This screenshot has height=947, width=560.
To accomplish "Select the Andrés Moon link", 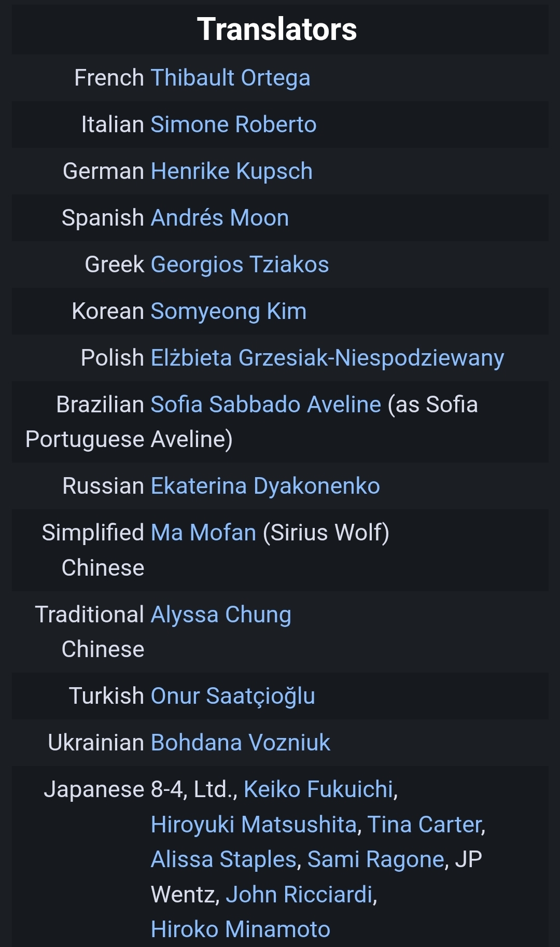I will coord(219,218).
